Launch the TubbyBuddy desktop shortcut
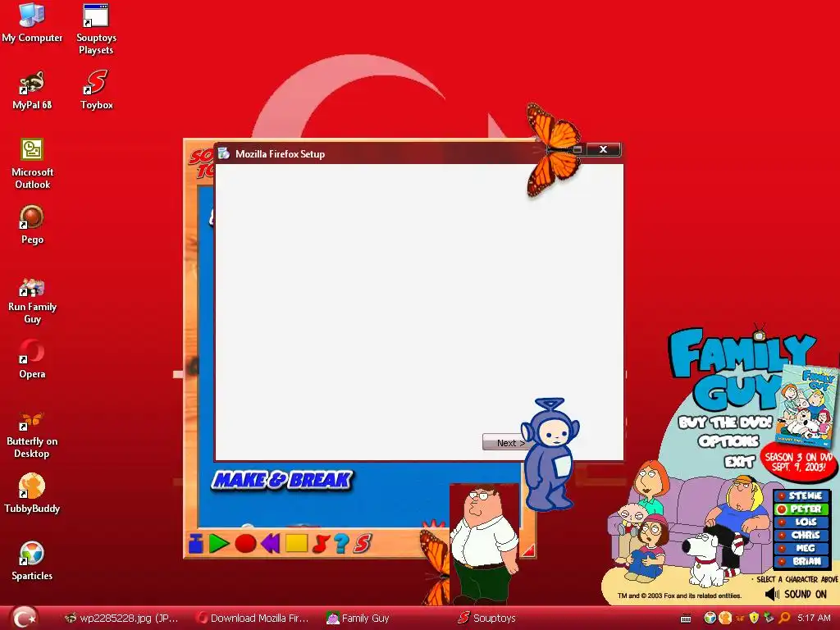The width and height of the screenshot is (840, 630). click(32, 493)
